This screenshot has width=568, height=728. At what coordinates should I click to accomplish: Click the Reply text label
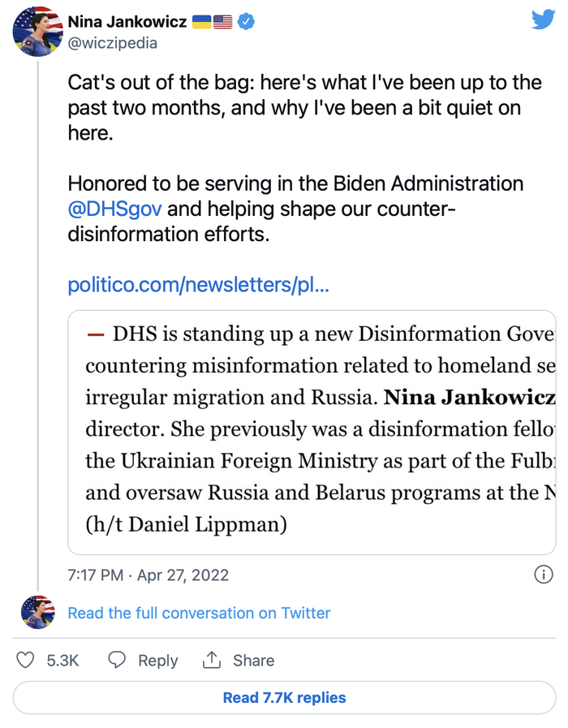click(157, 661)
